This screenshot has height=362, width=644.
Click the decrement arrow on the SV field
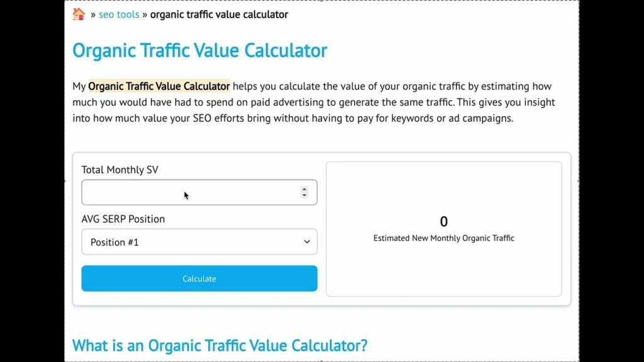(x=304, y=195)
